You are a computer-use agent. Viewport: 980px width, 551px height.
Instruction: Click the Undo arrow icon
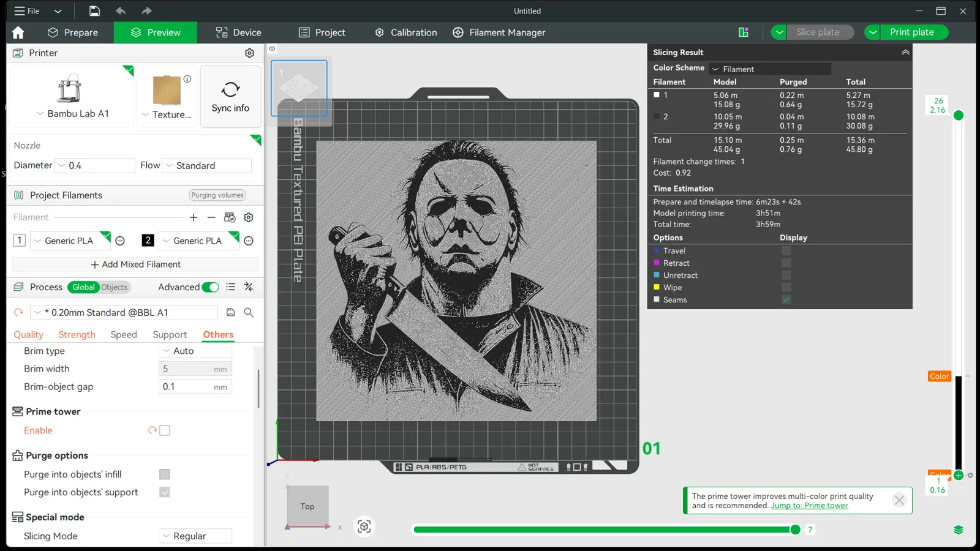pos(121,11)
